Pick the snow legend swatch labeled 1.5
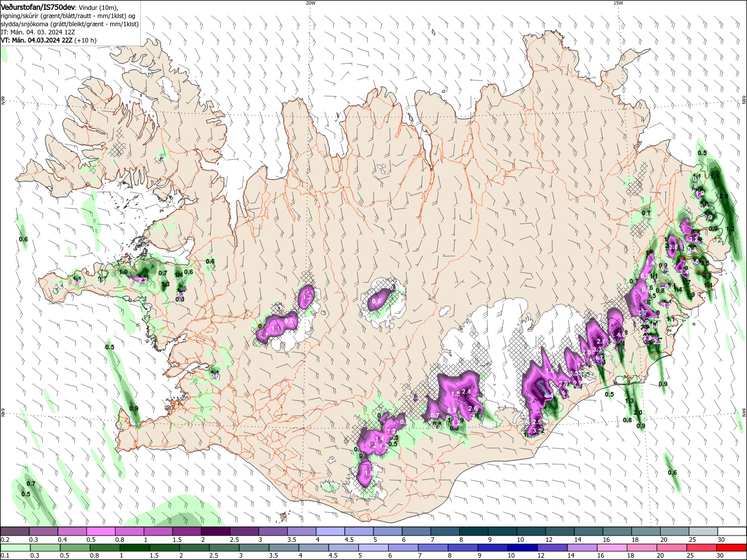This screenshot has height=560, width=747. (186, 531)
